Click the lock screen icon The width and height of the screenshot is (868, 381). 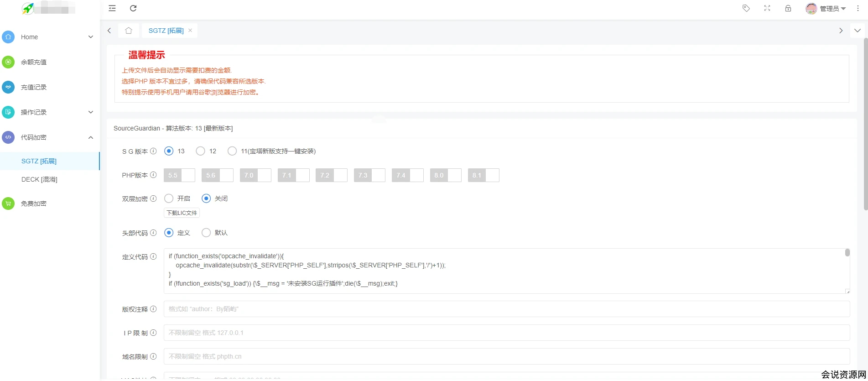pos(788,8)
